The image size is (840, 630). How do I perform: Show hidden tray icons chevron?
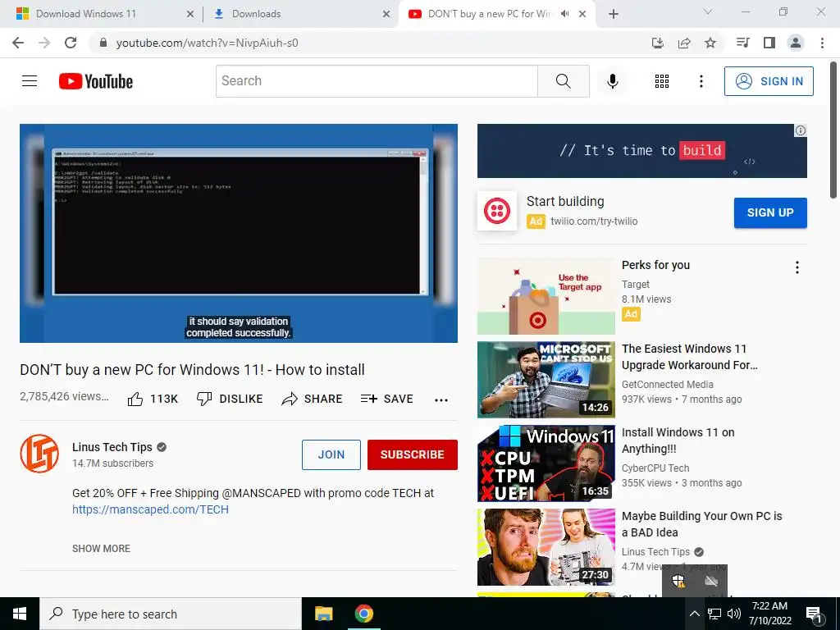click(694, 614)
